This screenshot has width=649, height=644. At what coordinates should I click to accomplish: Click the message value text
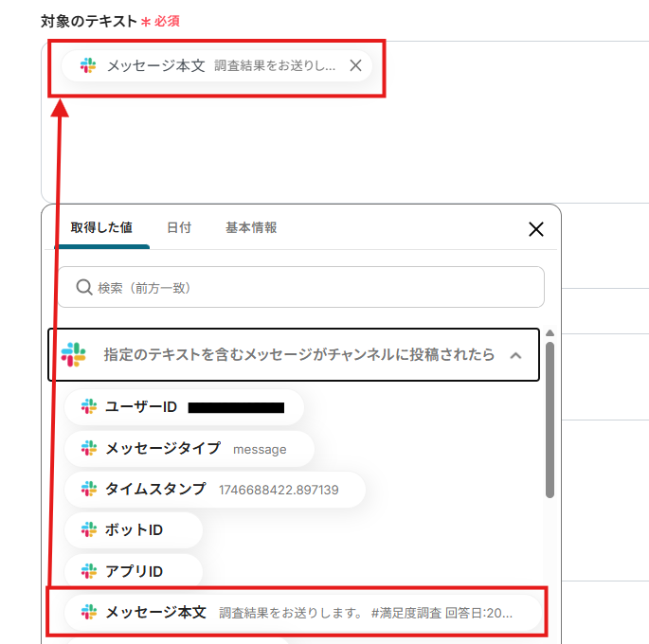[260, 449]
